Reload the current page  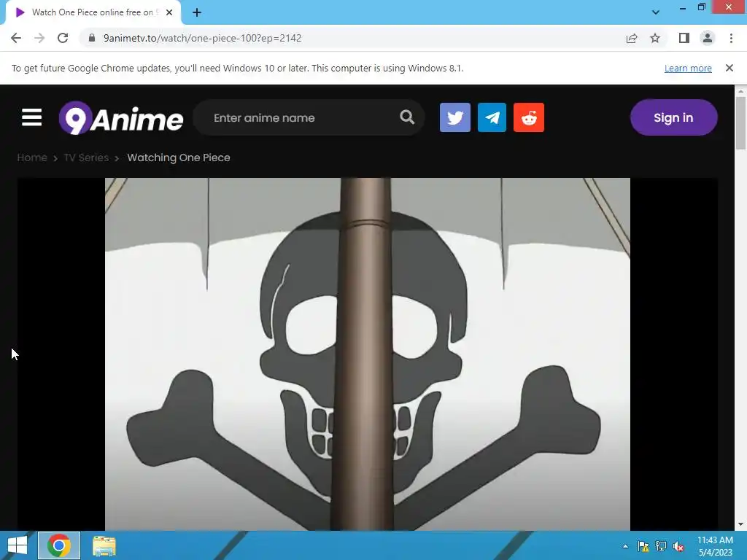[x=63, y=38]
